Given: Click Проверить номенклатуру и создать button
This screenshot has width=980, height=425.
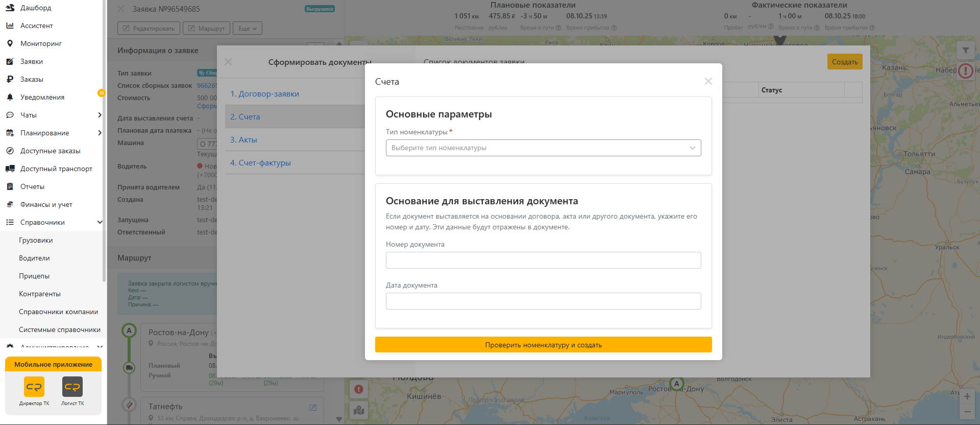Looking at the screenshot, I should point(543,345).
